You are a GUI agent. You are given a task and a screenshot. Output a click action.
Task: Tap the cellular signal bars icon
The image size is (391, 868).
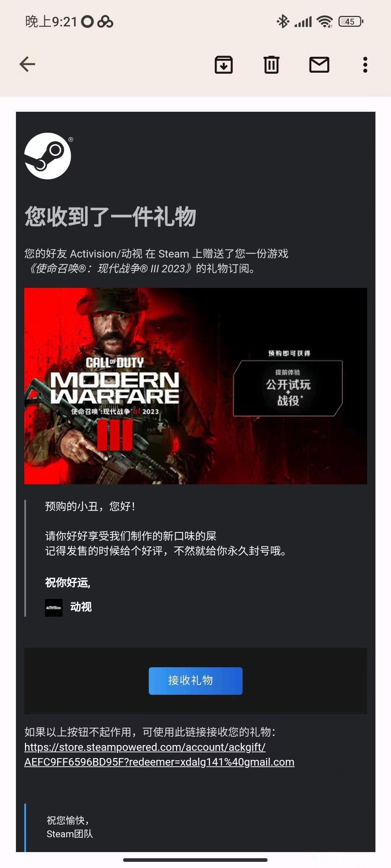[303, 22]
